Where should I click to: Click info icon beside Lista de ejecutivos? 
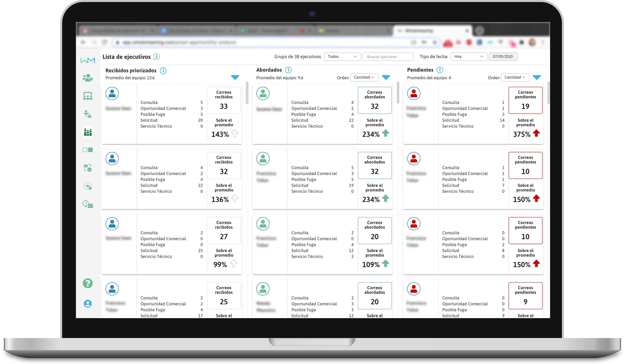(x=156, y=57)
